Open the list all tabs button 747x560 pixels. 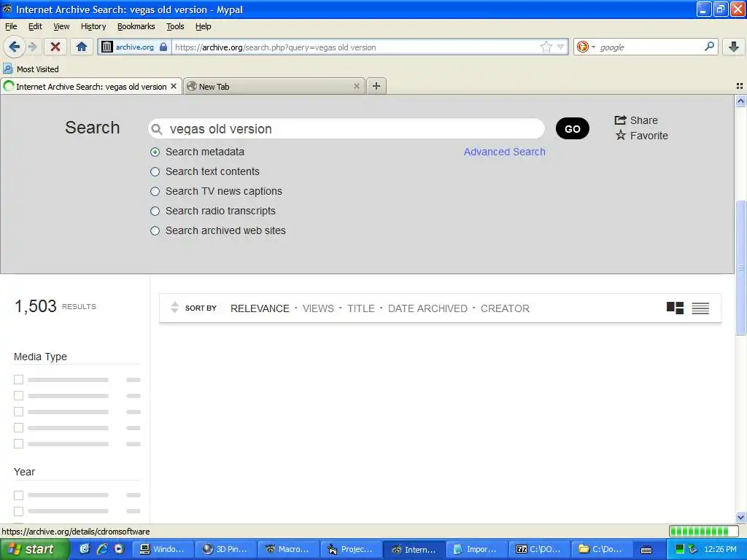[740, 86]
